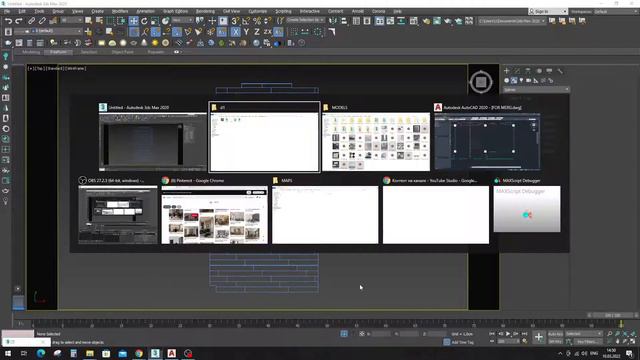Restrict transform to Z axis
Viewport: 640px width, 360px height.
pyautogui.click(x=257, y=31)
